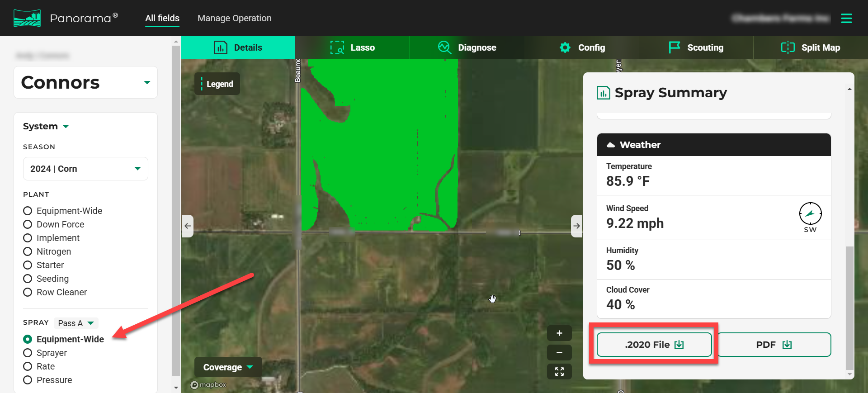Collapse the left panel arrow

pyautogui.click(x=188, y=226)
